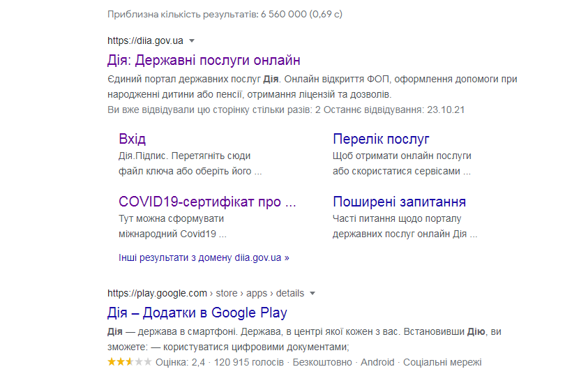Click the star rating icons

[129, 362]
